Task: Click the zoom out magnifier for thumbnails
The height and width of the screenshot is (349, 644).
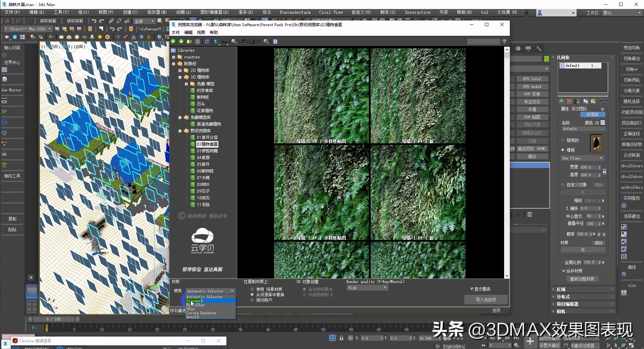Action: [x=234, y=41]
